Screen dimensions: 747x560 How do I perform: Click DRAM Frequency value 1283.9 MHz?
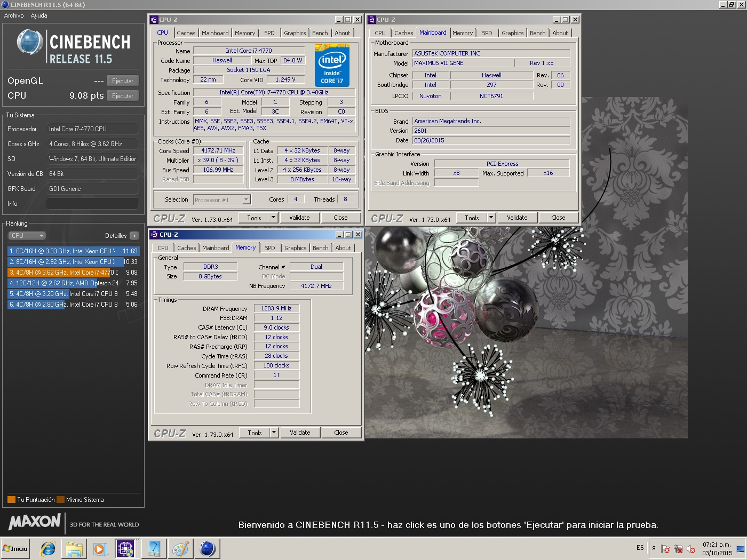pos(276,308)
